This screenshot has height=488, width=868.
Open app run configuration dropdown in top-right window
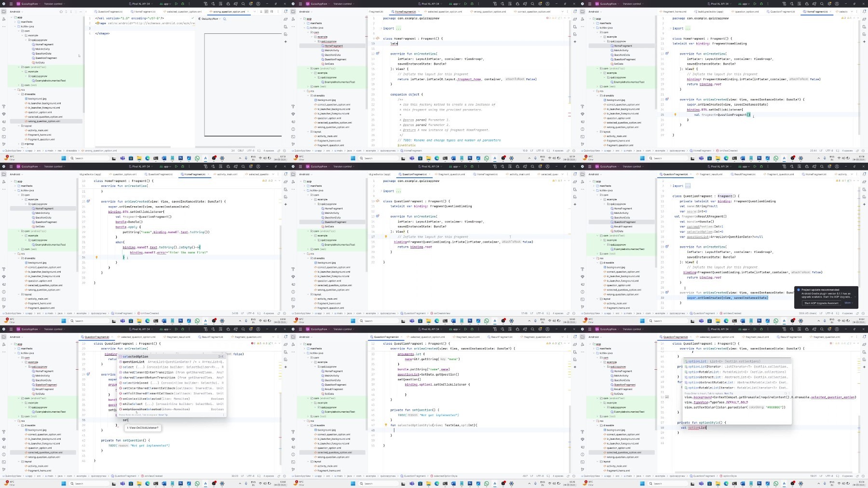pyautogui.click(x=745, y=4)
